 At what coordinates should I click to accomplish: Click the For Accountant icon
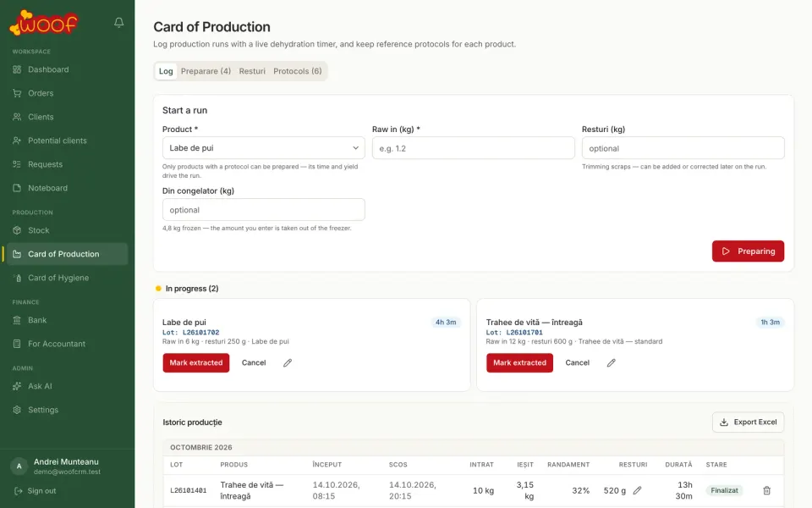point(17,344)
